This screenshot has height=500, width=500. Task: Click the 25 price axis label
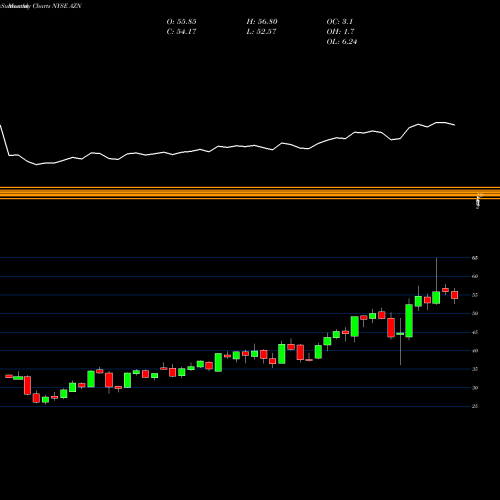[x=475, y=406]
